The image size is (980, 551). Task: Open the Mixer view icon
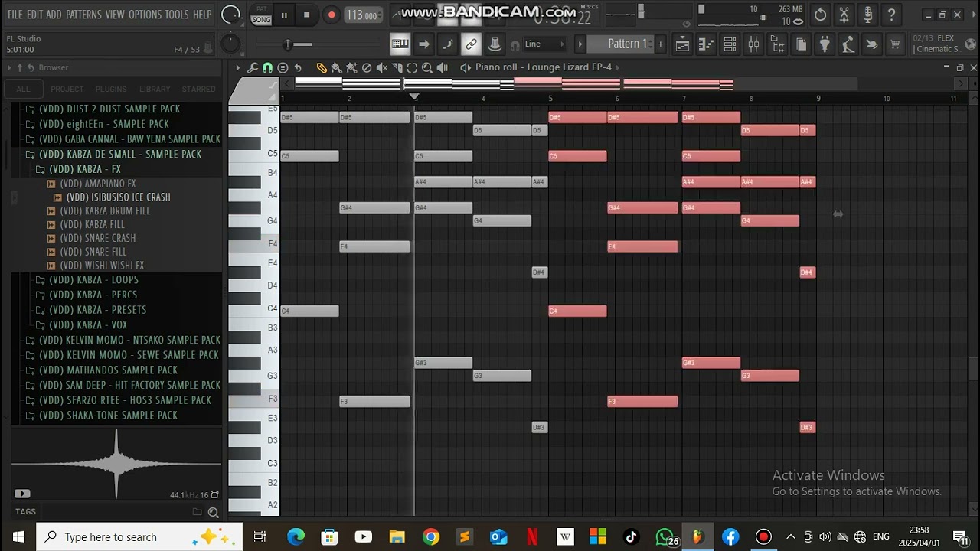754,44
